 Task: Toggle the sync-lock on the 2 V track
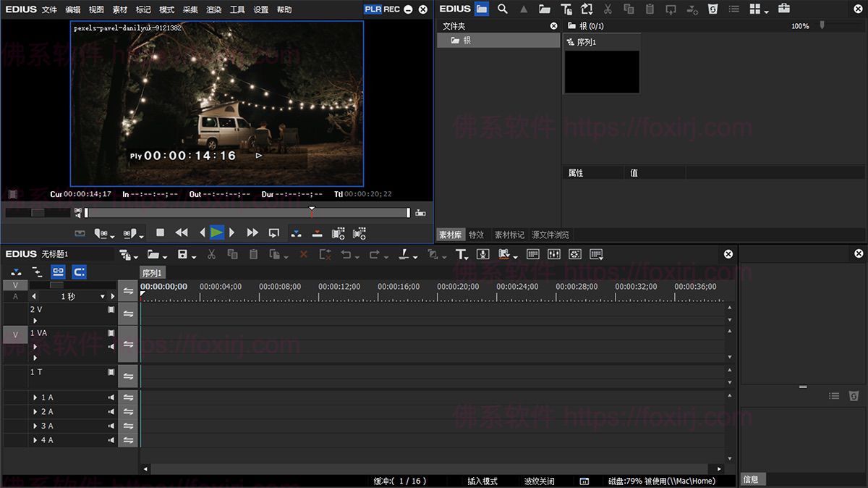pos(128,314)
